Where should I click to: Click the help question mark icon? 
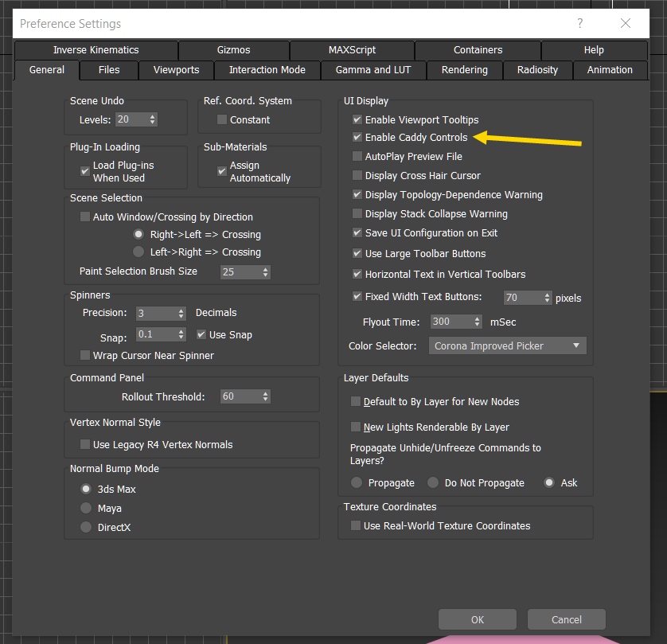(x=579, y=23)
